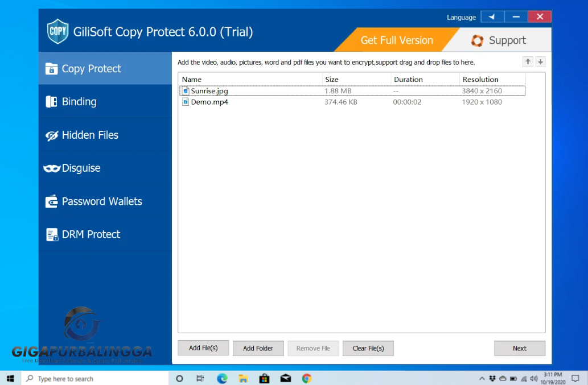This screenshot has height=385, width=588.
Task: Click the Copy Protect folder-lock icon
Action: tap(51, 69)
